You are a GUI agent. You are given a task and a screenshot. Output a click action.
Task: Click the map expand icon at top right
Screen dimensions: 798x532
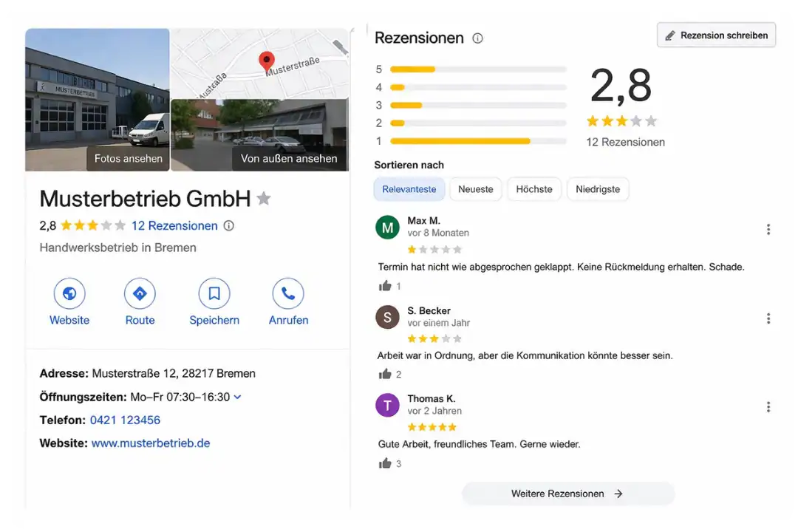click(x=340, y=47)
